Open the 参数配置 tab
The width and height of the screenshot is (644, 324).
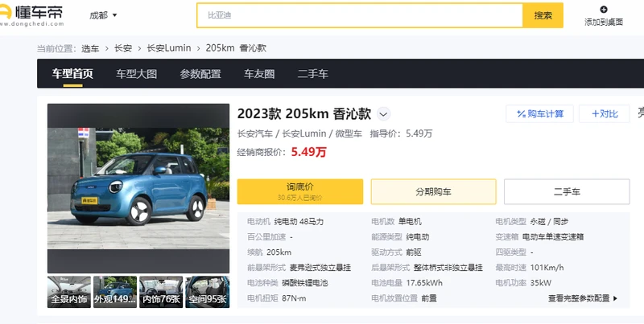[x=200, y=74]
